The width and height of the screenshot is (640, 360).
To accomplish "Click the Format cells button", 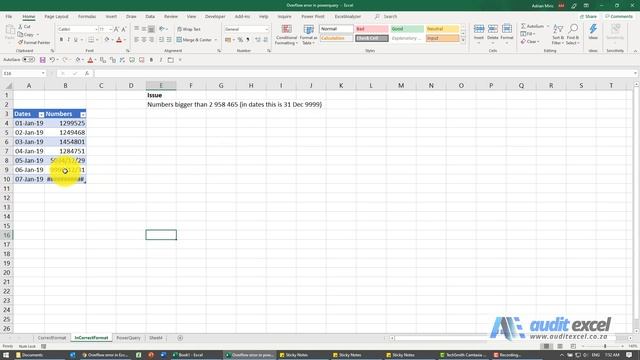I will [507, 34].
